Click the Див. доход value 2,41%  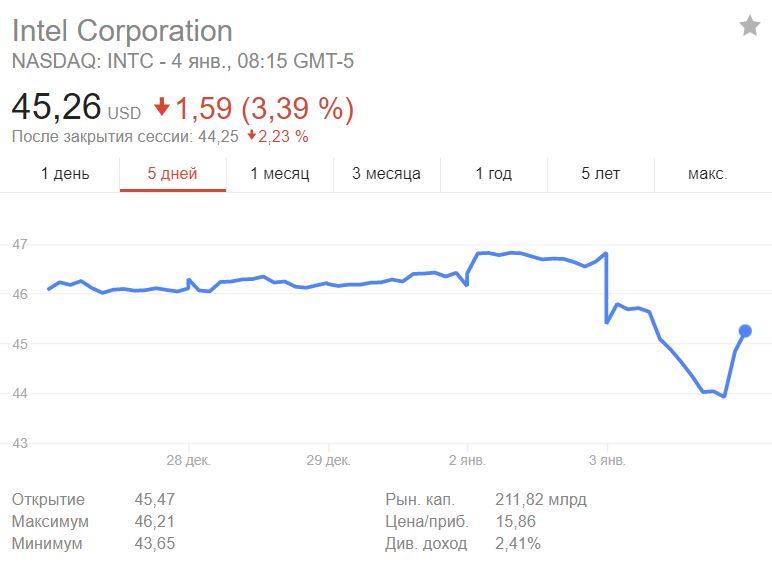pyautogui.click(x=518, y=543)
